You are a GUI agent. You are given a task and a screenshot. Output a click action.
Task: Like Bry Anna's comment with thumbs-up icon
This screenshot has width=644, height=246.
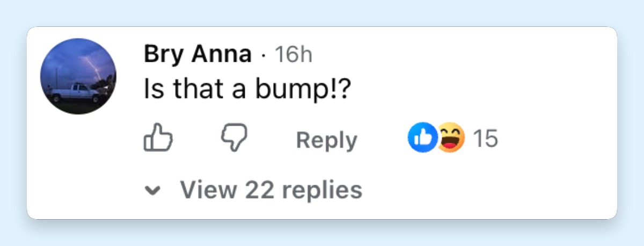click(x=158, y=138)
